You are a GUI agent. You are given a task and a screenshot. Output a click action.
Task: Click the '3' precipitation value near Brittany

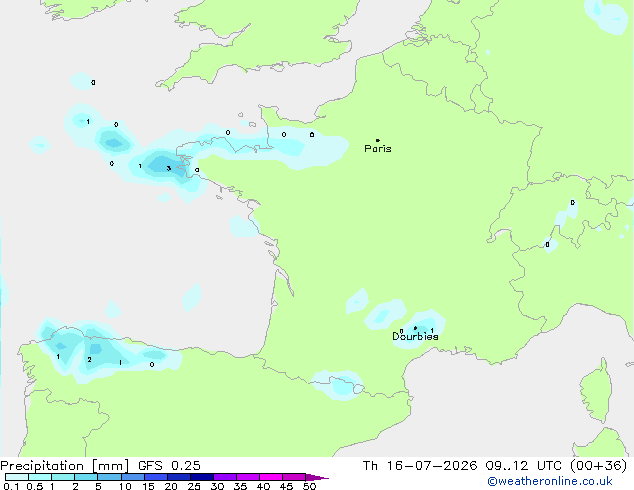pyautogui.click(x=169, y=169)
